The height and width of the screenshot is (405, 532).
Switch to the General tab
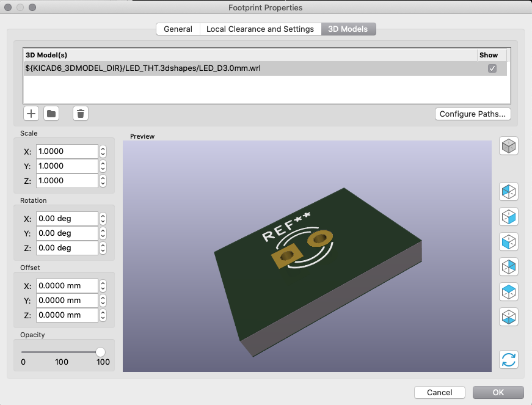point(178,29)
